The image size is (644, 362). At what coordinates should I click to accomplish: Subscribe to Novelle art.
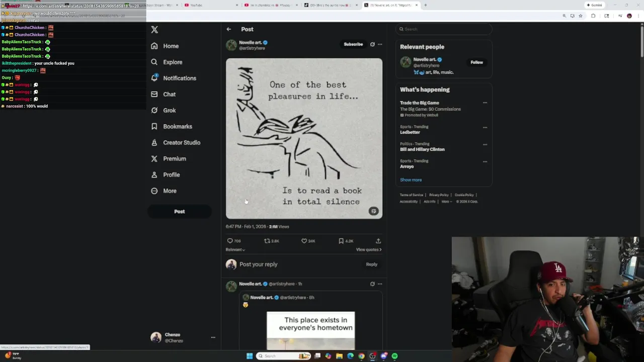[x=353, y=44]
